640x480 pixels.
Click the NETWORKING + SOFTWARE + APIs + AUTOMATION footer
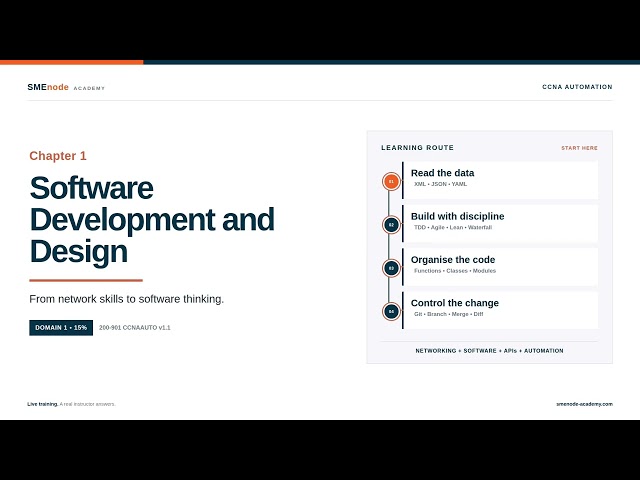tap(489, 351)
